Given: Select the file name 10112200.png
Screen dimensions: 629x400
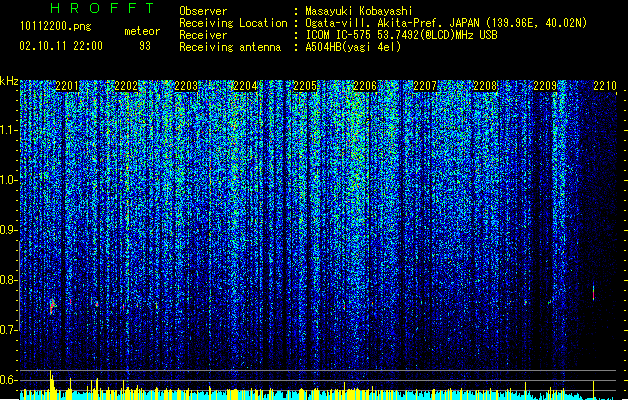Looking at the screenshot, I should click(x=56, y=27).
